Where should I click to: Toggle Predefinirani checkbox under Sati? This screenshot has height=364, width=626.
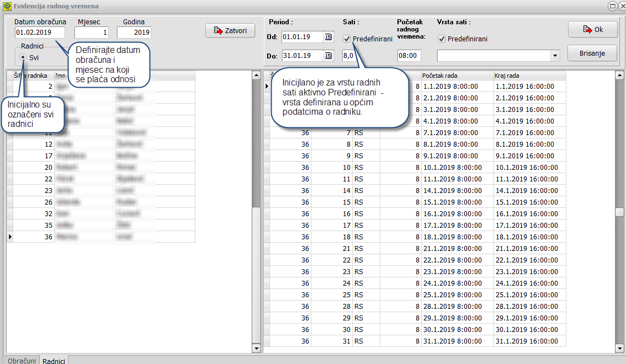click(x=347, y=39)
